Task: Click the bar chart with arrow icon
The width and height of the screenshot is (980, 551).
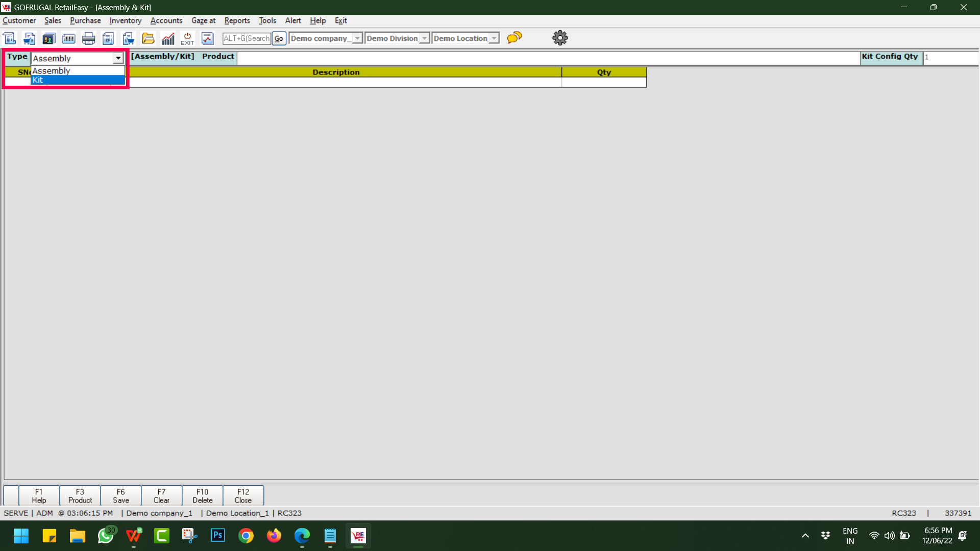Action: pyautogui.click(x=168, y=38)
